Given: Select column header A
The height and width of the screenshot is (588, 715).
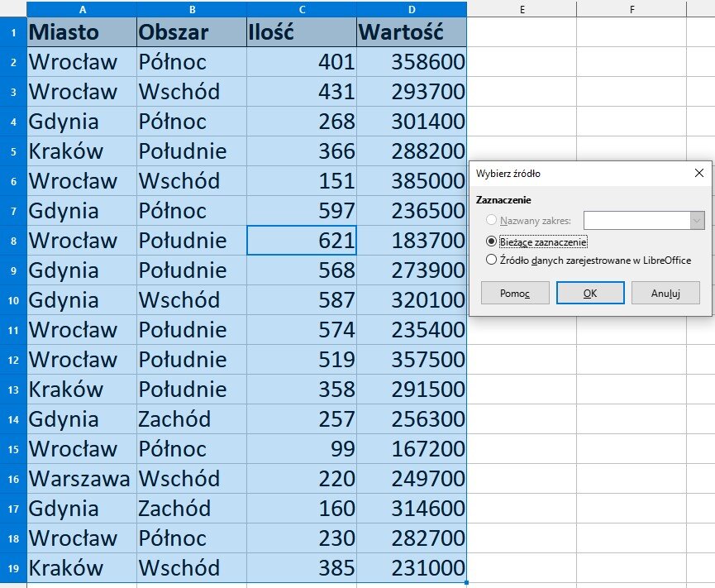Looking at the screenshot, I should point(82,8).
